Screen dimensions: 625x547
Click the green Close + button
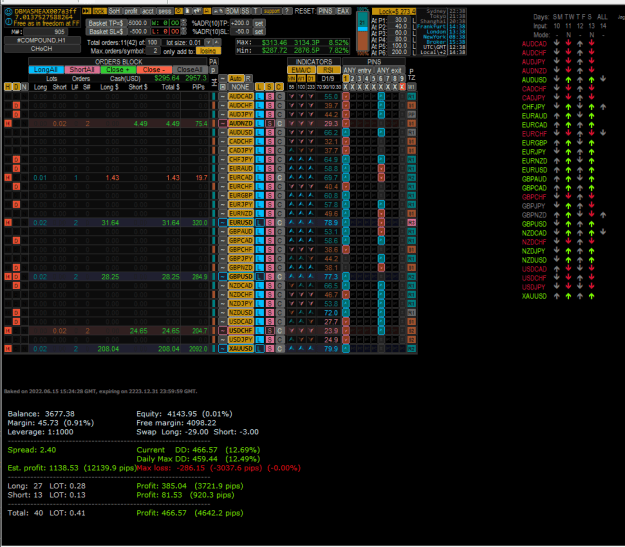point(118,70)
